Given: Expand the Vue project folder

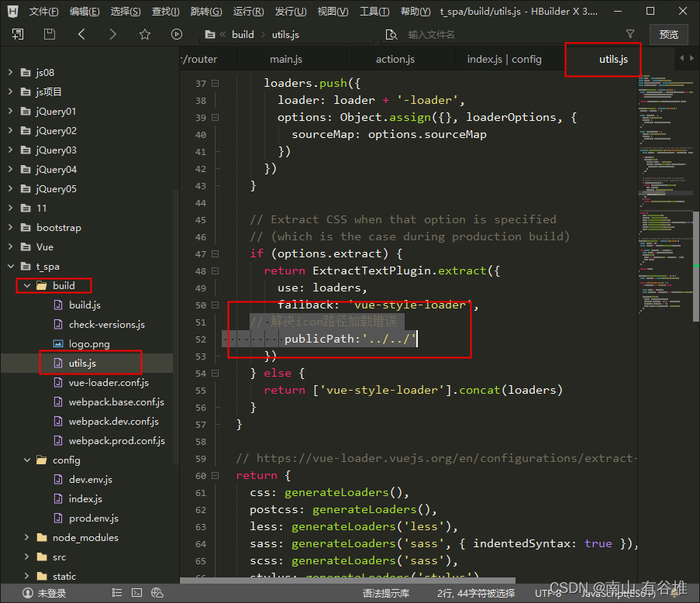Looking at the screenshot, I should pos(11,246).
